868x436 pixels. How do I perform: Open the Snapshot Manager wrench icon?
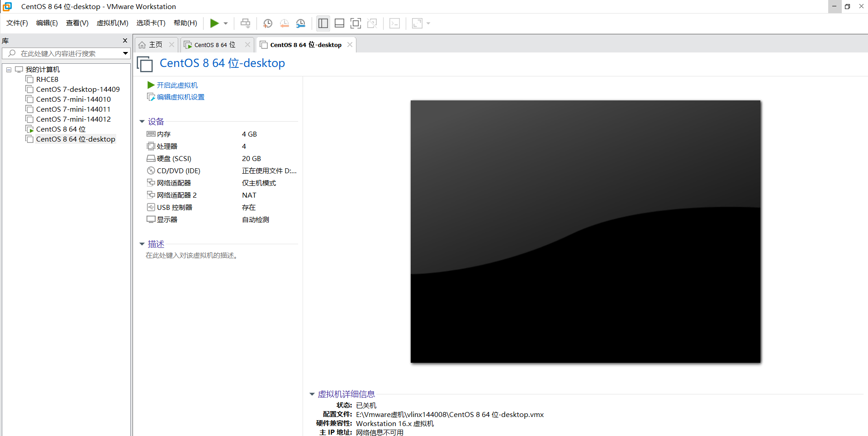pos(301,23)
